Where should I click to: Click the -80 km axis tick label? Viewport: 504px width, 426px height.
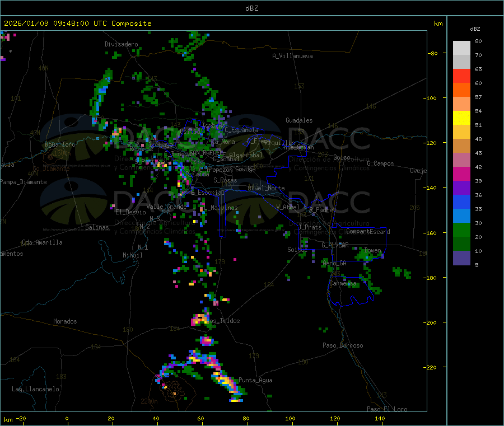(x=433, y=53)
